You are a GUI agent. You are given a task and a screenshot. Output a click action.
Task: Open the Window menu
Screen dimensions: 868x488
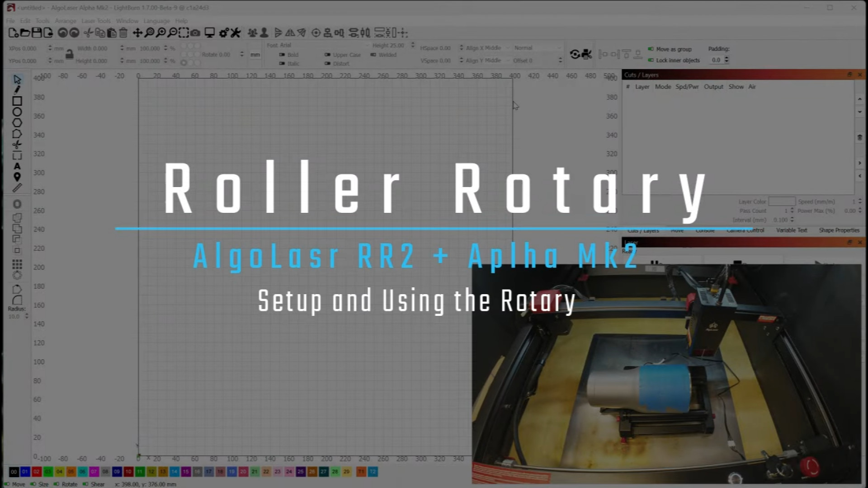tap(127, 21)
